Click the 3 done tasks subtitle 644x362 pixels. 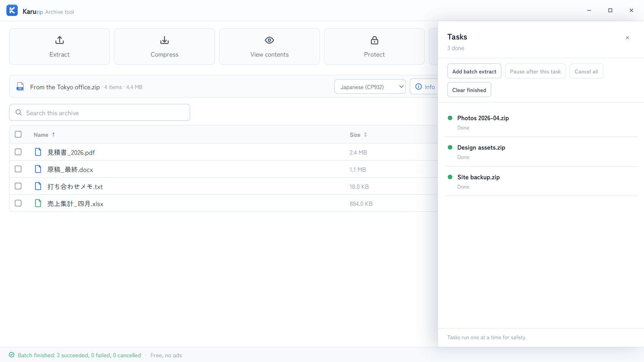click(456, 48)
